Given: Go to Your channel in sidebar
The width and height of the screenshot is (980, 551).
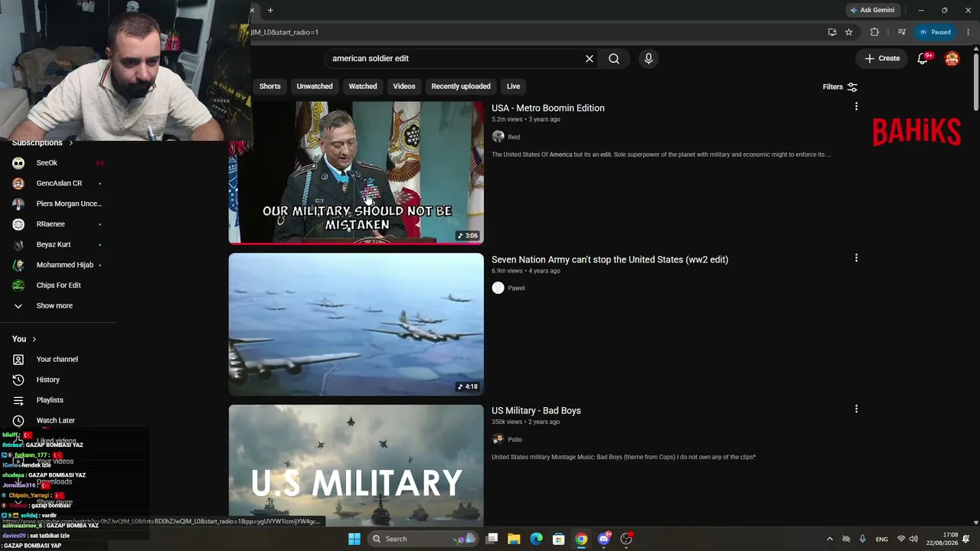Looking at the screenshot, I should [59, 359].
